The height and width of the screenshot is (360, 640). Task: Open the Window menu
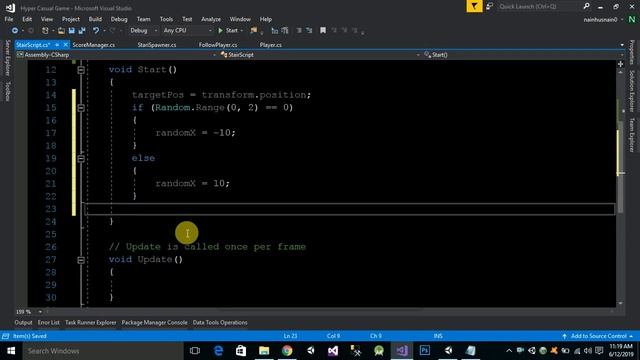click(240, 19)
